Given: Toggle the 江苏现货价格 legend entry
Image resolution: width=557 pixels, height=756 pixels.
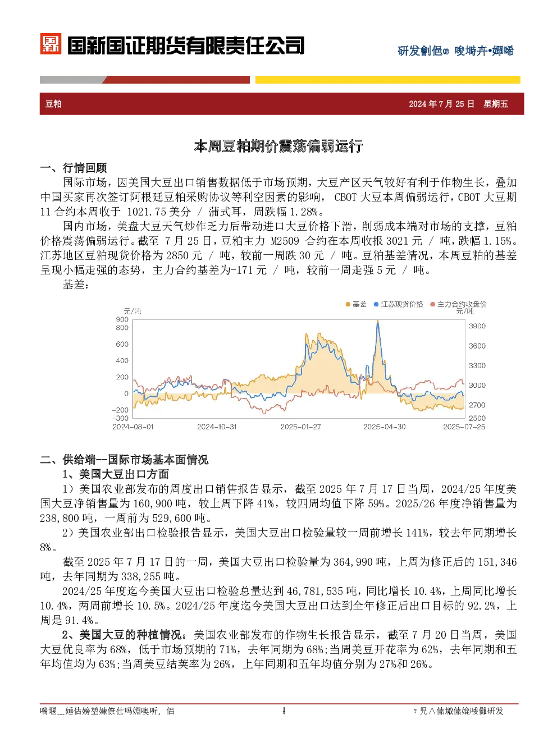Looking at the screenshot, I should click(x=398, y=304).
